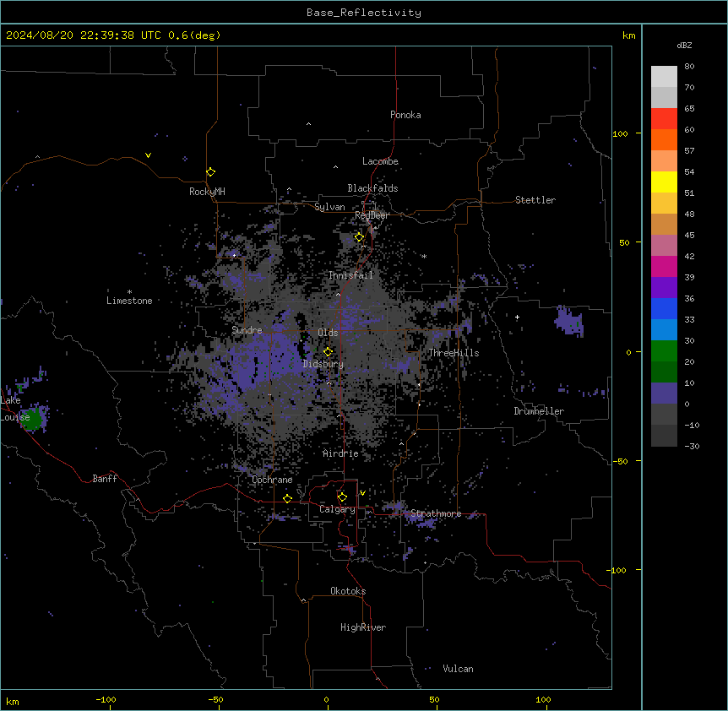This screenshot has height=711, width=728.
Task: Click the -30 value on dBZ scale
Action: click(x=692, y=447)
